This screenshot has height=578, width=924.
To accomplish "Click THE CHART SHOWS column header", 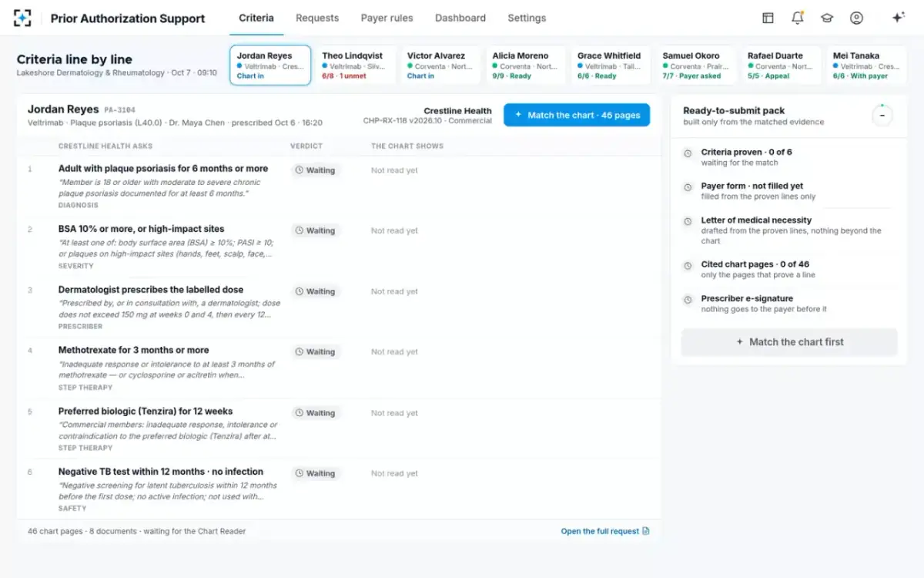I will pos(407,146).
